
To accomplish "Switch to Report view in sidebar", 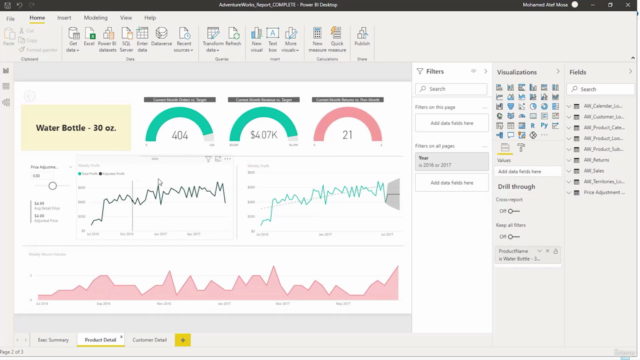I will coord(6,71).
